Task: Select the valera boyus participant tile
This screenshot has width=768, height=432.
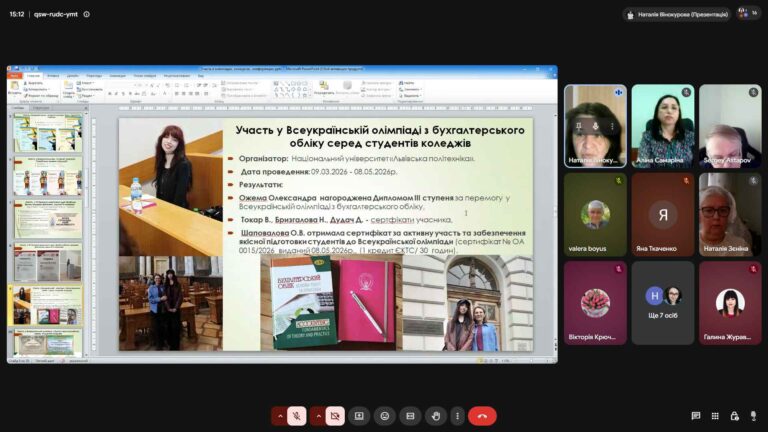Action: point(595,215)
